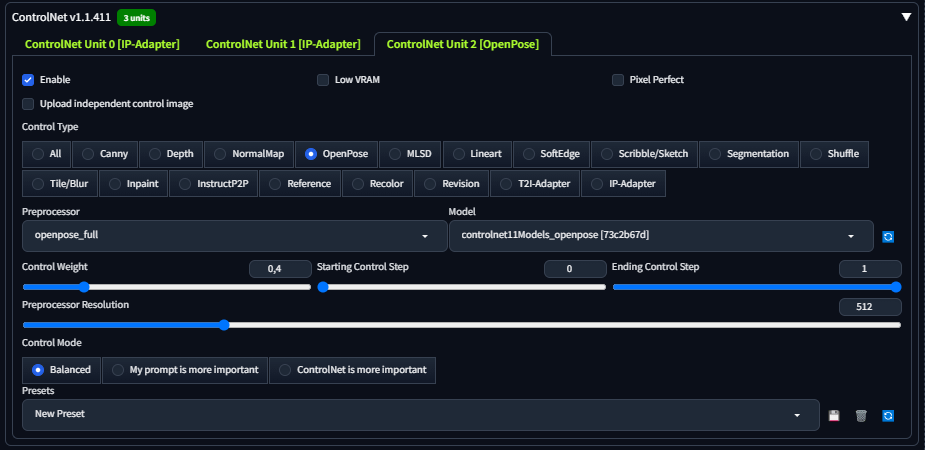925x450 pixels.
Task: Select ControlNet is more important mode
Action: click(352, 370)
